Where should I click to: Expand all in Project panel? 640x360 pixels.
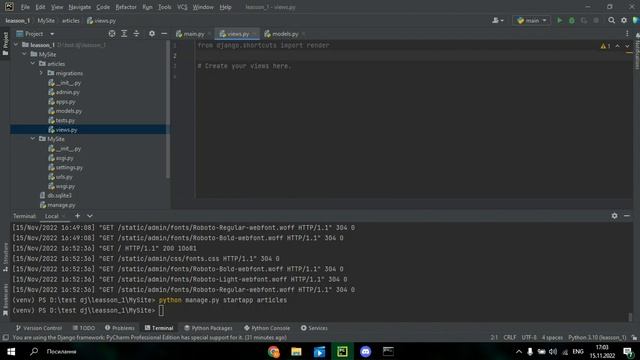(x=124, y=34)
